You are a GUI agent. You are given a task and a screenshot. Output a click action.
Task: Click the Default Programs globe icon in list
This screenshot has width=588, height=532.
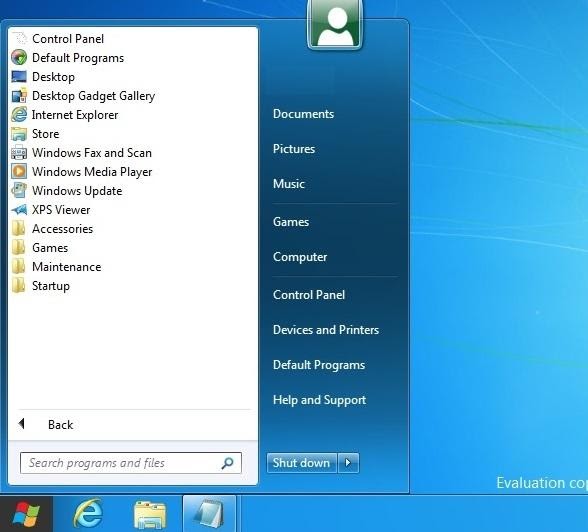(19, 58)
